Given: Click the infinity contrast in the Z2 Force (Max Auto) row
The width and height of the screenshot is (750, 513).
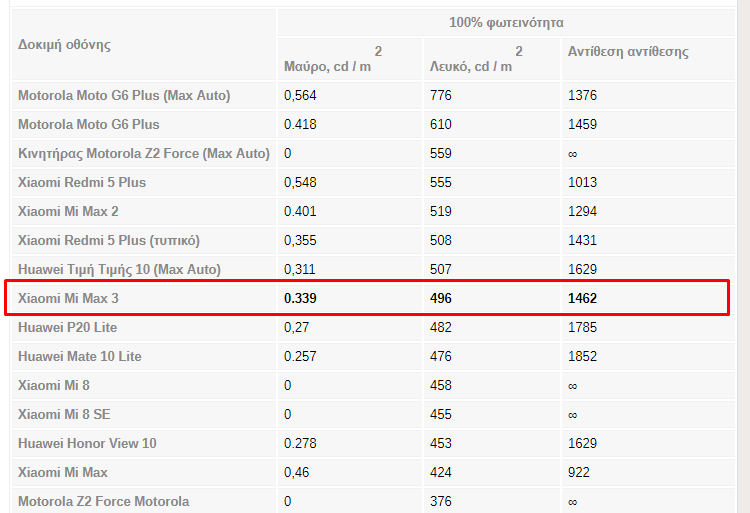Looking at the screenshot, I should [573, 154].
